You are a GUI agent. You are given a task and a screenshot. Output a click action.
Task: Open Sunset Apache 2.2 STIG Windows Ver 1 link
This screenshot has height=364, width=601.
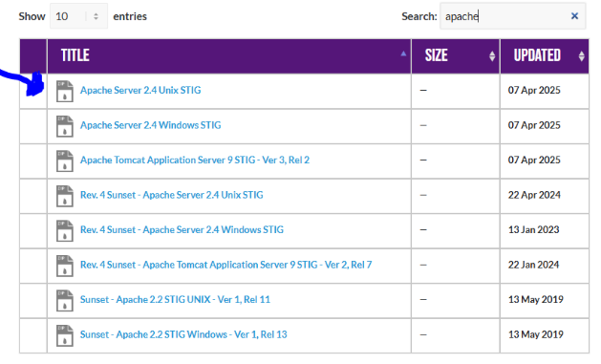coord(183,335)
